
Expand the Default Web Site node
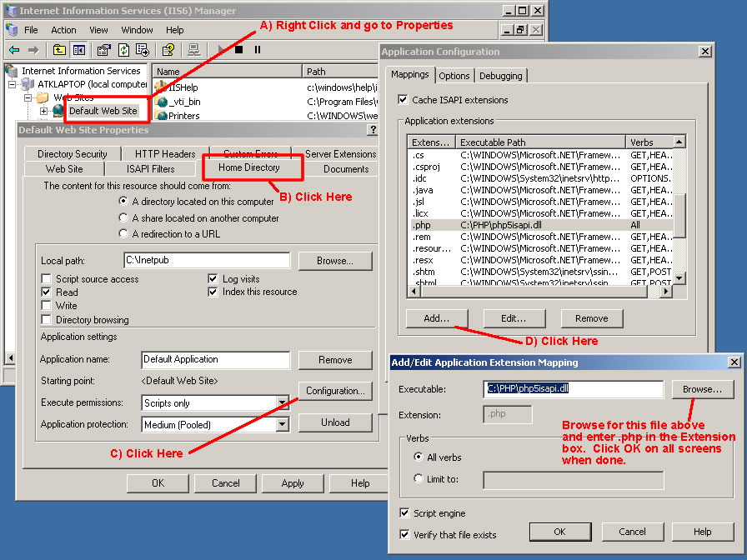43,111
